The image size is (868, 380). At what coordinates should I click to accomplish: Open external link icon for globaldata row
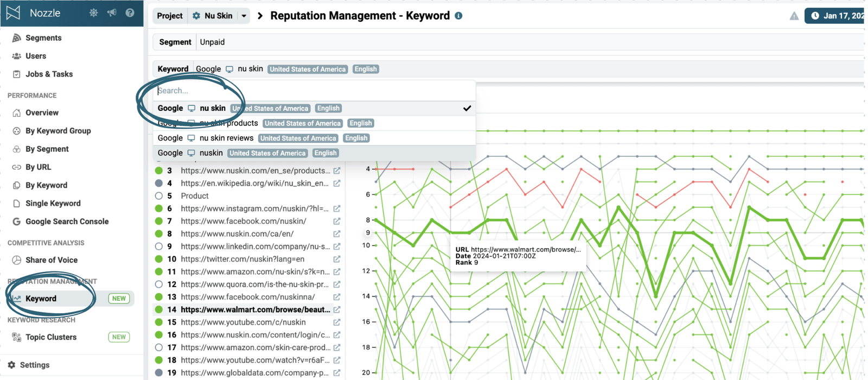(x=337, y=373)
